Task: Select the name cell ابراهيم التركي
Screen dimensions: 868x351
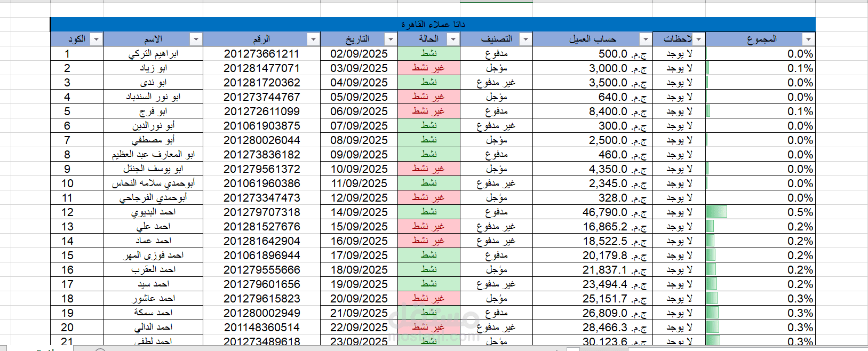Action: click(153, 54)
